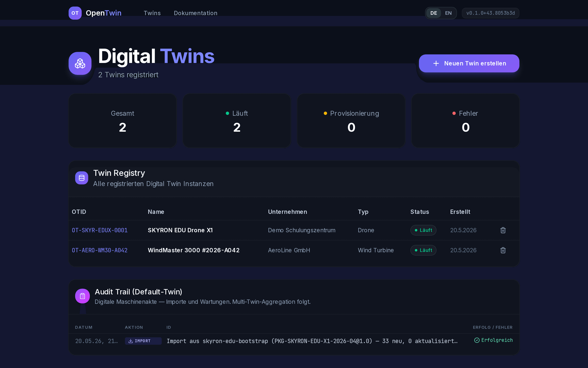
Task: Click the AKTION column header
Action: (134, 327)
